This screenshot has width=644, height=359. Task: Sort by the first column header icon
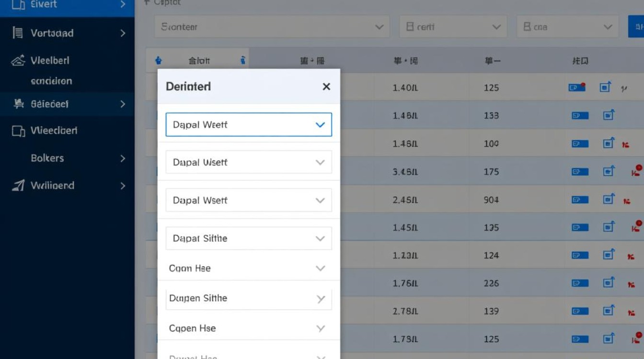coord(159,61)
